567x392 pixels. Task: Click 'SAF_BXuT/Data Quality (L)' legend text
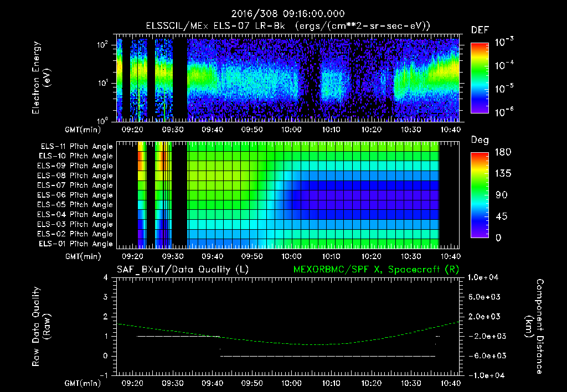coord(183,270)
